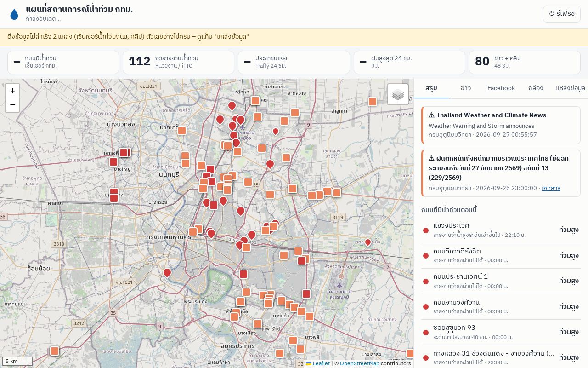588x368 pixels.
Task: Click the yellow data-source failure warning banner
Action: pyautogui.click(x=294, y=37)
